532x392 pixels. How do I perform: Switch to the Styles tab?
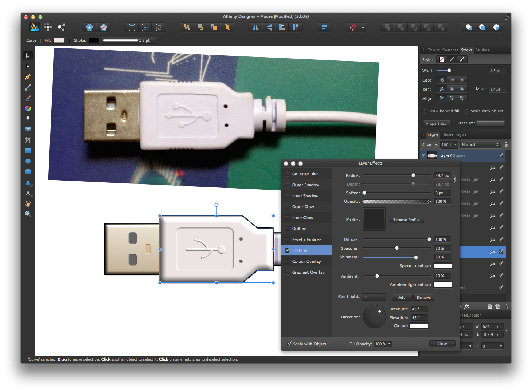click(x=461, y=135)
